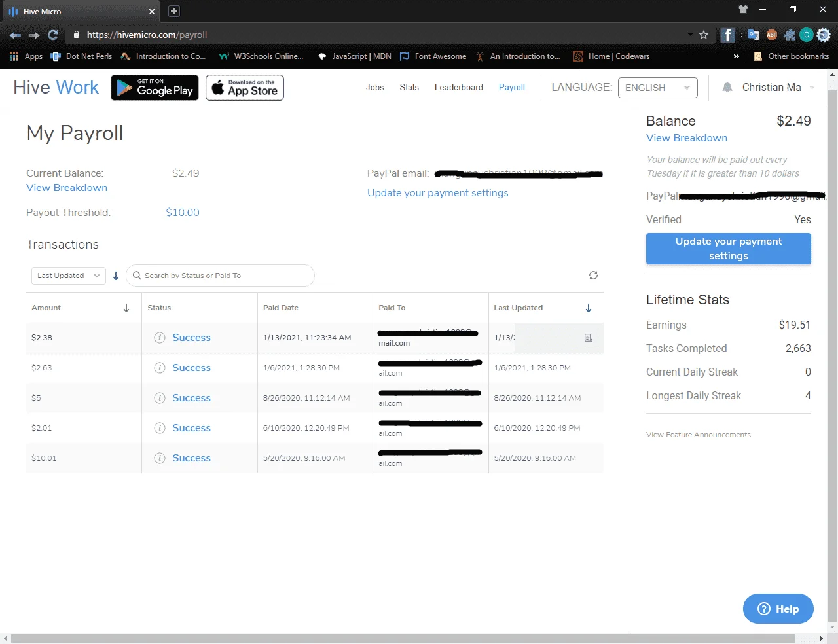The height and width of the screenshot is (644, 838).
Task: Reload the page with the refresh icon
Action: (53, 35)
